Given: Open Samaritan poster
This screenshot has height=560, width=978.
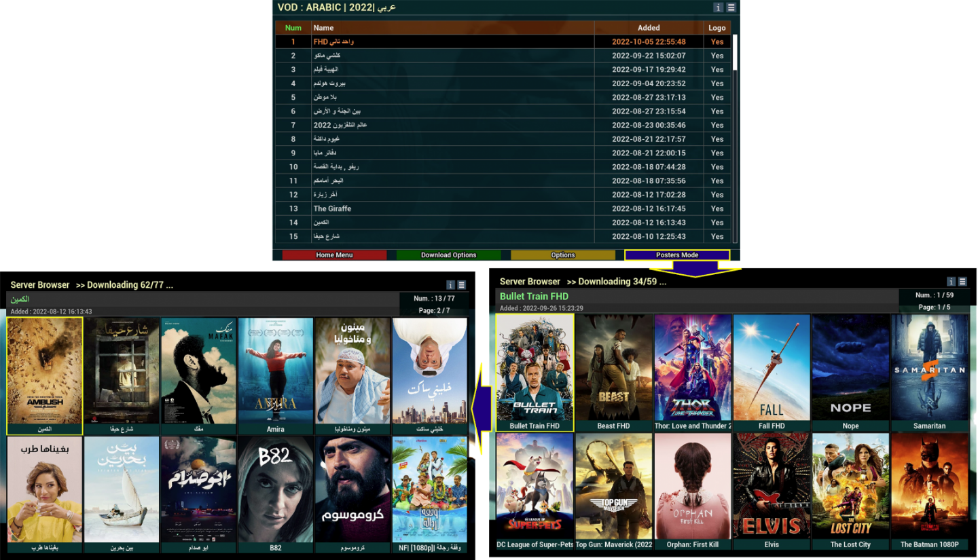Looking at the screenshot, I should [929, 373].
